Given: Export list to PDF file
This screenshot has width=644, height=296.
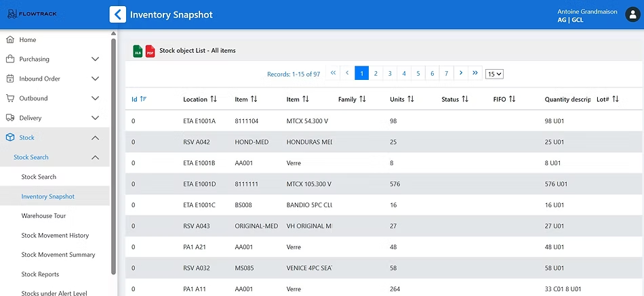Looking at the screenshot, I should tap(150, 51).
